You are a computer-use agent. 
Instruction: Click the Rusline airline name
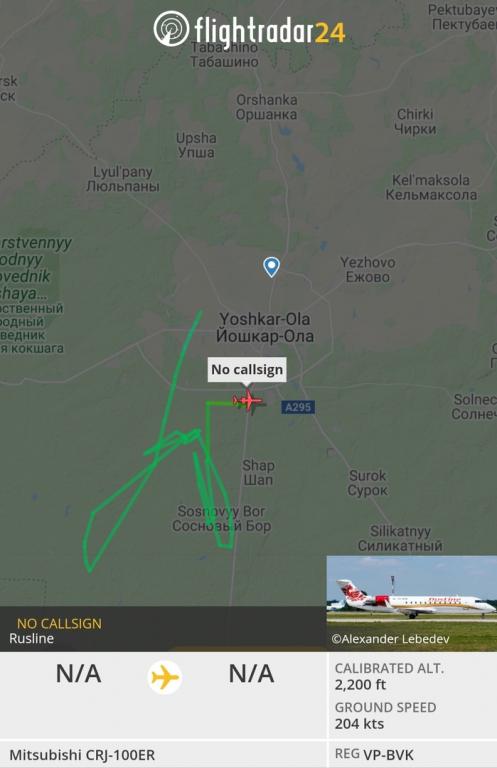[x=31, y=638]
